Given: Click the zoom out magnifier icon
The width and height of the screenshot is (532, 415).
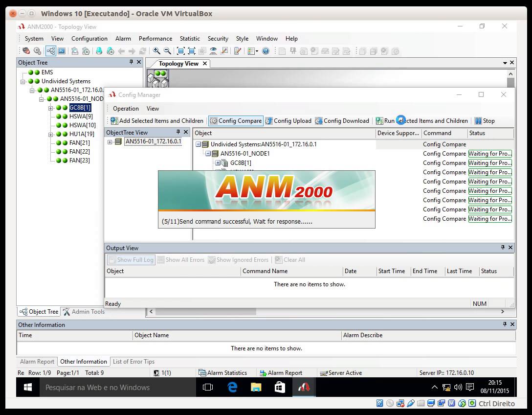Looking at the screenshot, I should click(167, 51).
